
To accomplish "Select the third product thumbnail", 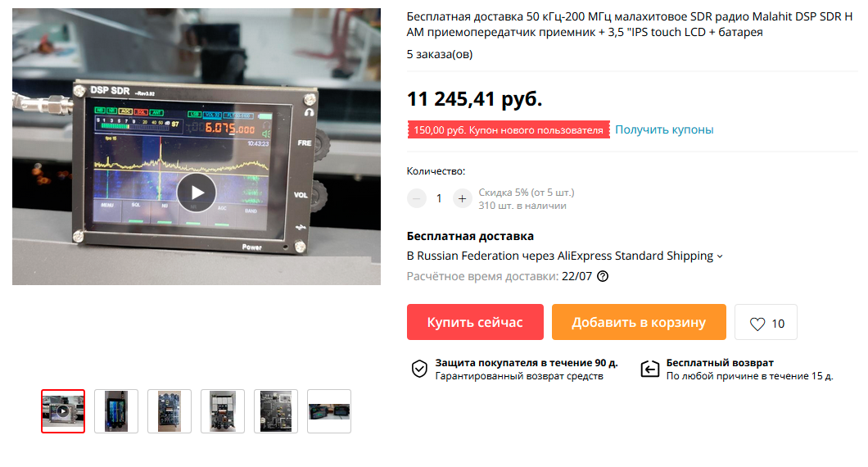I will point(170,411).
